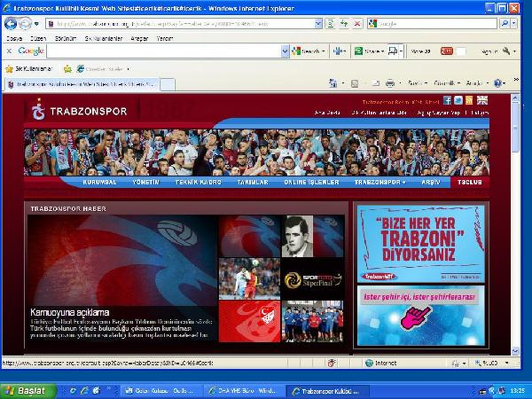Click the team training group photo thumbnail
Image resolution: width=532 pixels, height=399 pixels.
coord(313,321)
